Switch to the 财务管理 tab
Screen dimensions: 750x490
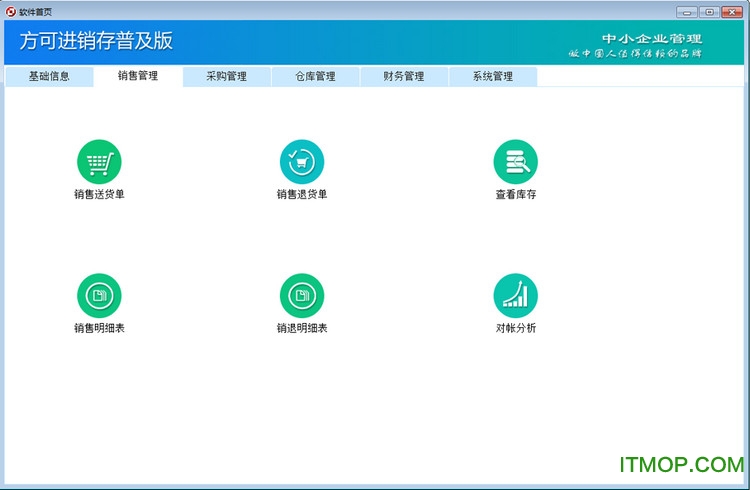404,76
